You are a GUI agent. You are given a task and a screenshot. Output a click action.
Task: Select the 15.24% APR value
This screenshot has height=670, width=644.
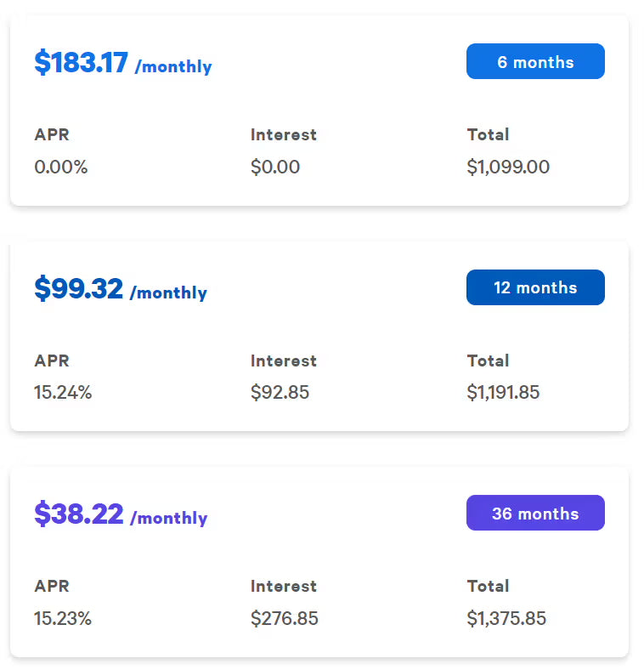(x=63, y=392)
